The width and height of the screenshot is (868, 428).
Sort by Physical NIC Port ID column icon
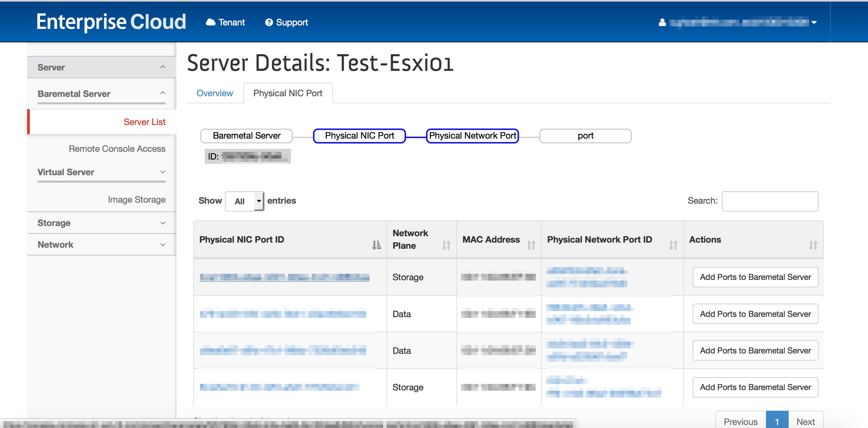376,245
